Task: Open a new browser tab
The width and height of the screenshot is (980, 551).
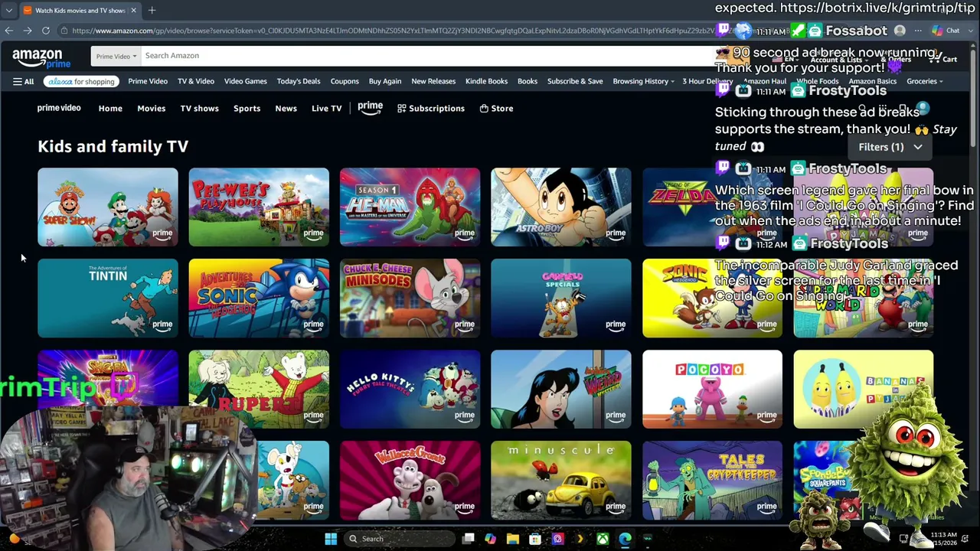Action: 152,10
